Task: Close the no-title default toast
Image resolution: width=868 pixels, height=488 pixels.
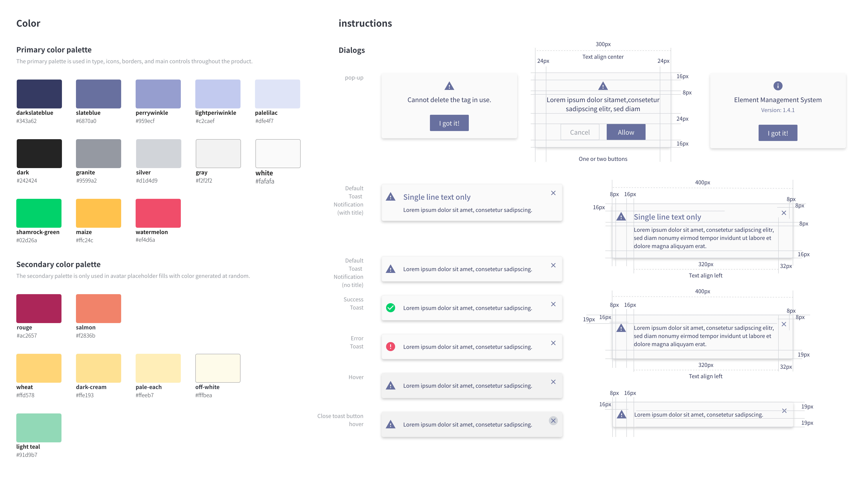Action: pos(553,265)
